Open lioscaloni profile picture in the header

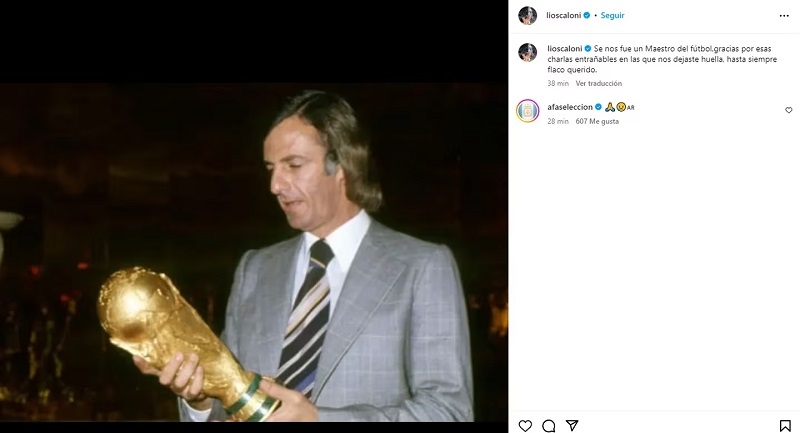click(x=527, y=16)
